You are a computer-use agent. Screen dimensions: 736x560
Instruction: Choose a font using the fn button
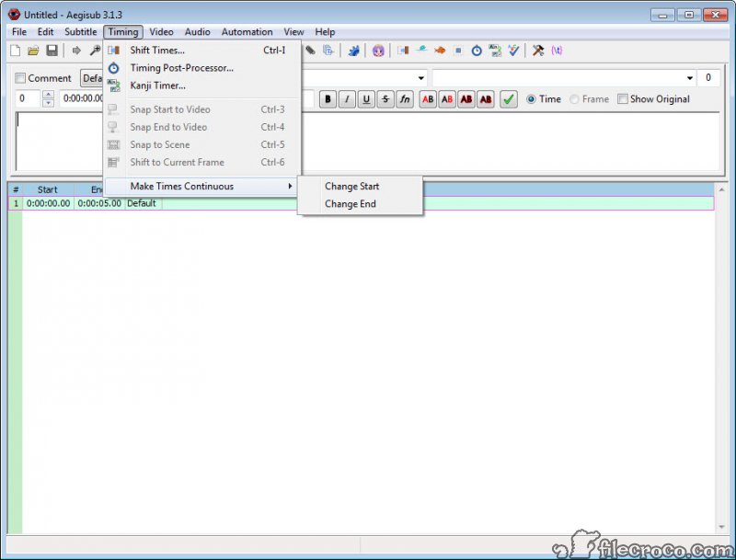coord(405,99)
